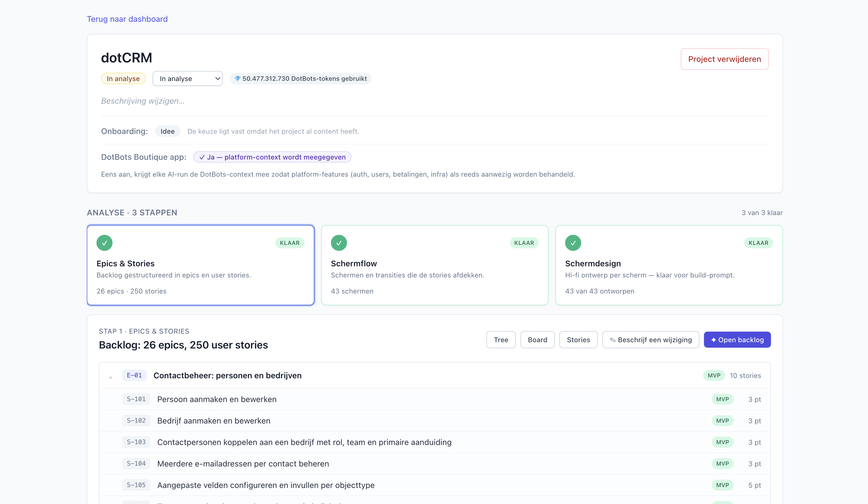Click the MVP badge on story S-104
Viewport: 868px width, 504px height.
point(722,464)
